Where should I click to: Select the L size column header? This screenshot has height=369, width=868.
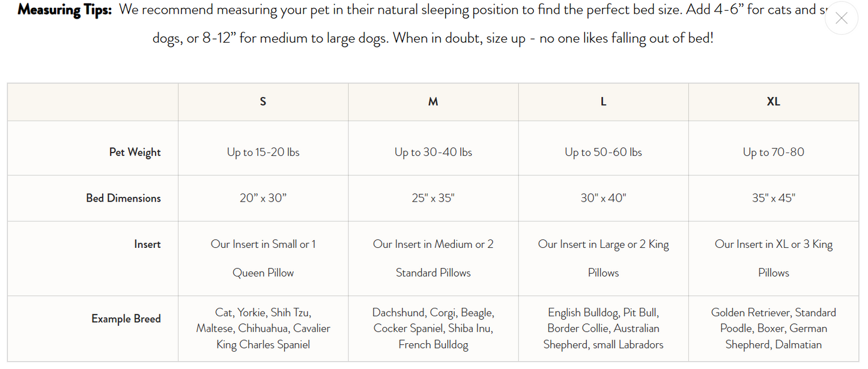coord(603,102)
